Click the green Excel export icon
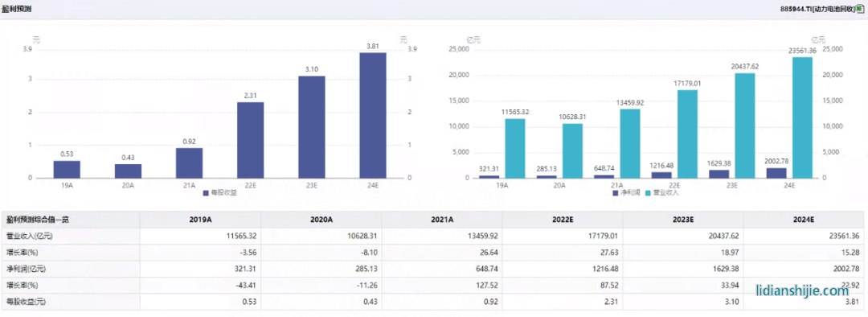This screenshot has width=868, height=317. tap(859, 10)
